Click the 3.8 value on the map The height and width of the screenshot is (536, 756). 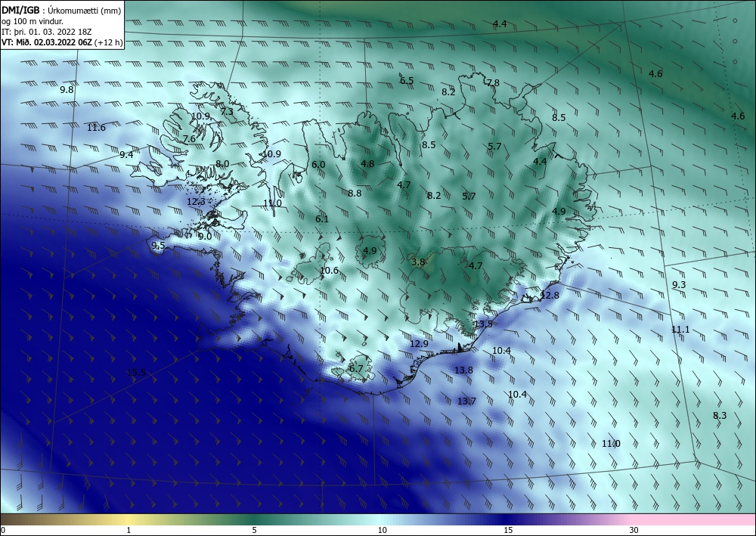pyautogui.click(x=419, y=262)
